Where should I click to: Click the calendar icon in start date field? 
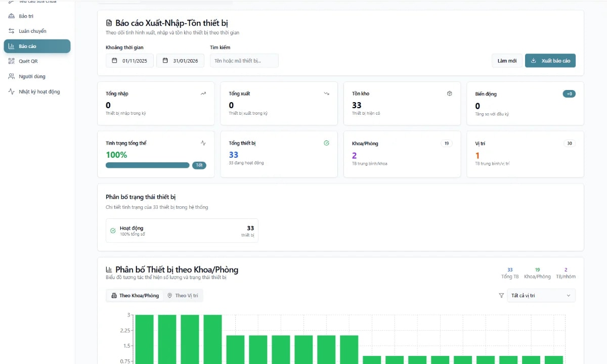(x=114, y=61)
